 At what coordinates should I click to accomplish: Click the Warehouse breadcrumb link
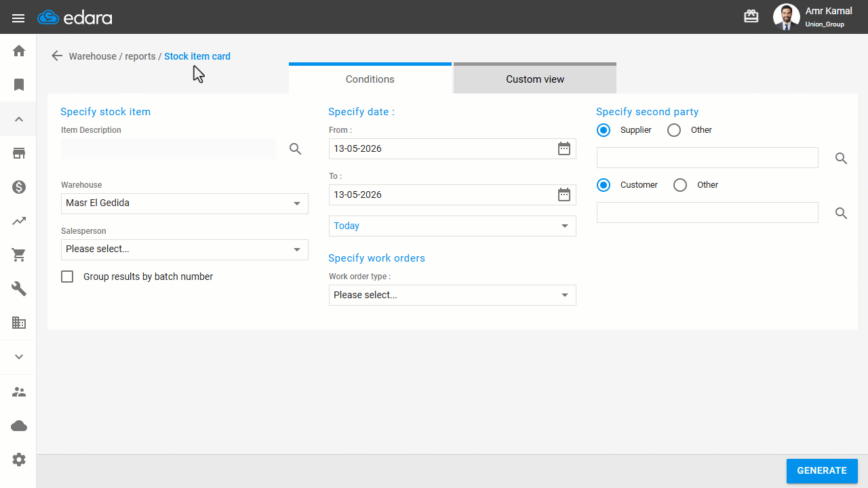pyautogui.click(x=93, y=56)
